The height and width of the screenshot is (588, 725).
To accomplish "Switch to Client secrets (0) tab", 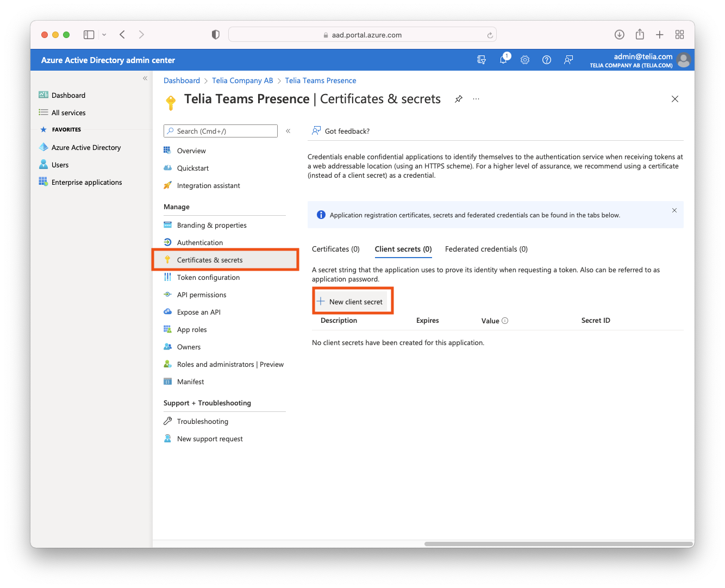I will tap(403, 249).
